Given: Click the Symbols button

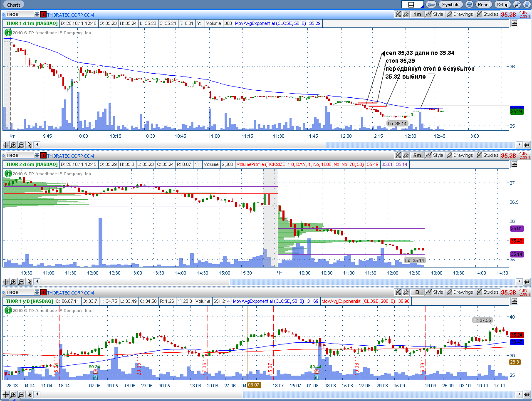Looking at the screenshot, I should (450, 5).
